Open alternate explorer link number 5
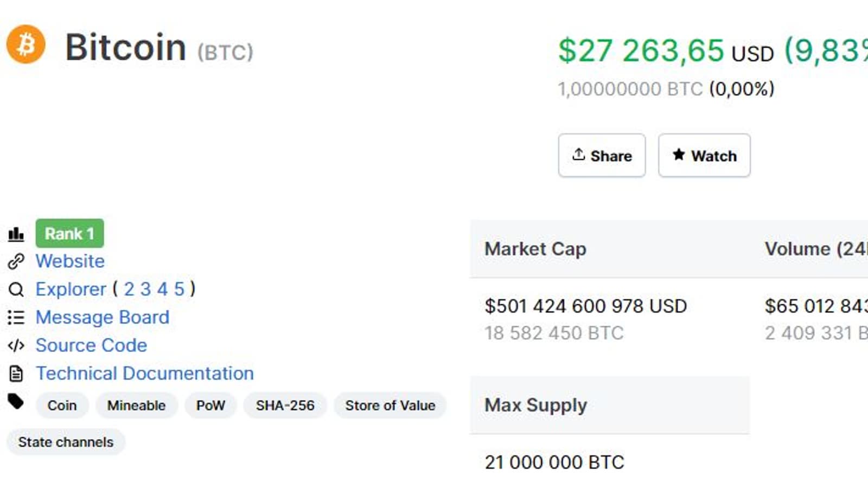Viewport: 868px width, 488px height. (x=179, y=290)
